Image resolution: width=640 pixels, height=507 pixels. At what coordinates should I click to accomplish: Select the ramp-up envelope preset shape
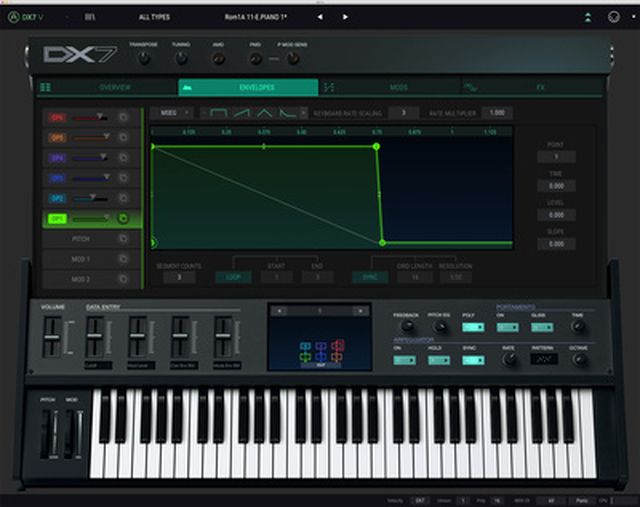pos(242,113)
